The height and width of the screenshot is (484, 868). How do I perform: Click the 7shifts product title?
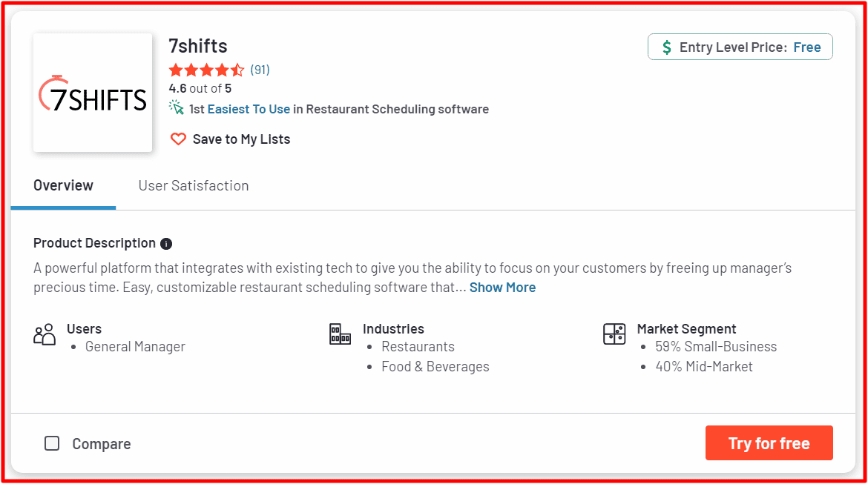pyautogui.click(x=197, y=46)
